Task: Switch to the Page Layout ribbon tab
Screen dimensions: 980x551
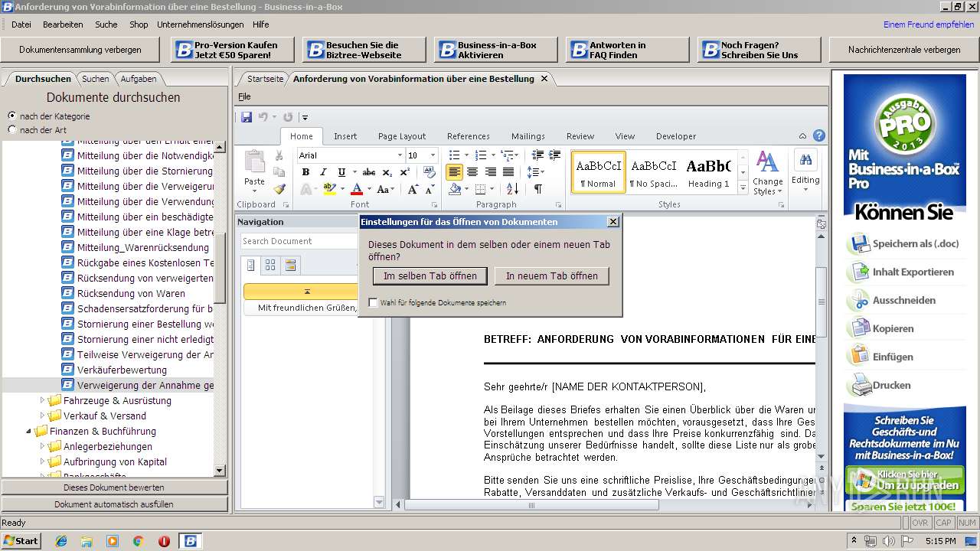Action: coord(402,136)
